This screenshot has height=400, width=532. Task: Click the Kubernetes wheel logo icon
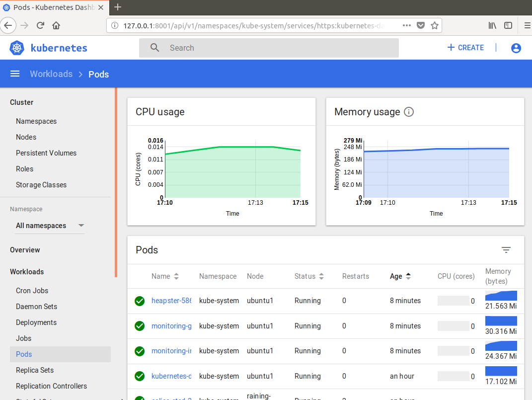click(x=17, y=48)
